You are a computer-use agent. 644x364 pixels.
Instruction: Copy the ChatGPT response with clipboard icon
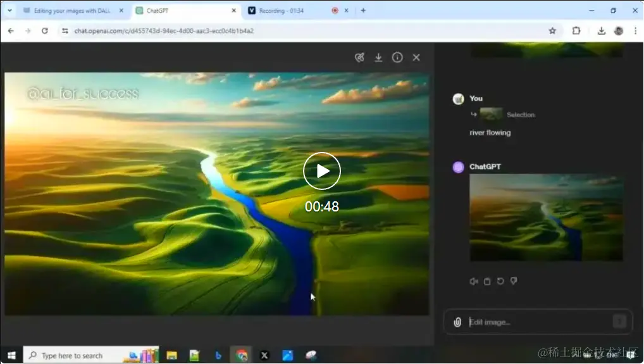click(487, 282)
